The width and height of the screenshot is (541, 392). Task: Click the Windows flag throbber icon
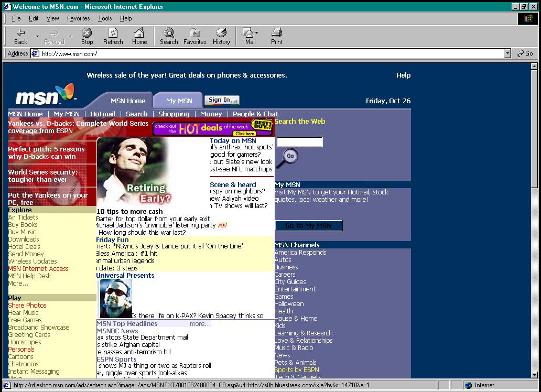527,18
